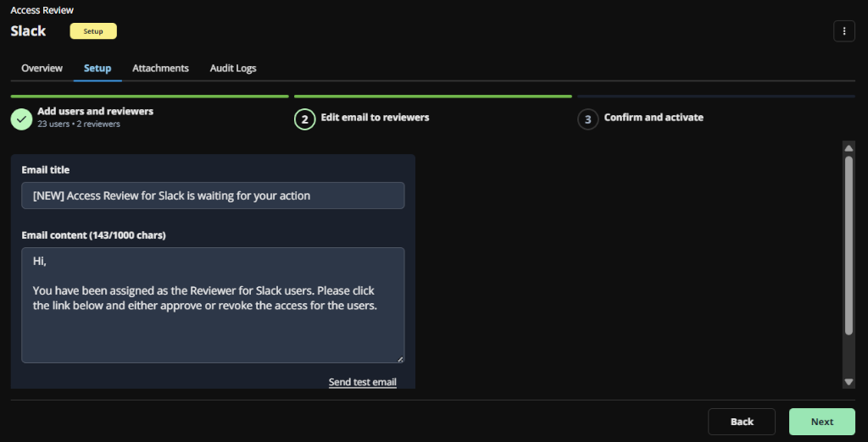
Task: Click the Back button
Action: click(x=742, y=422)
